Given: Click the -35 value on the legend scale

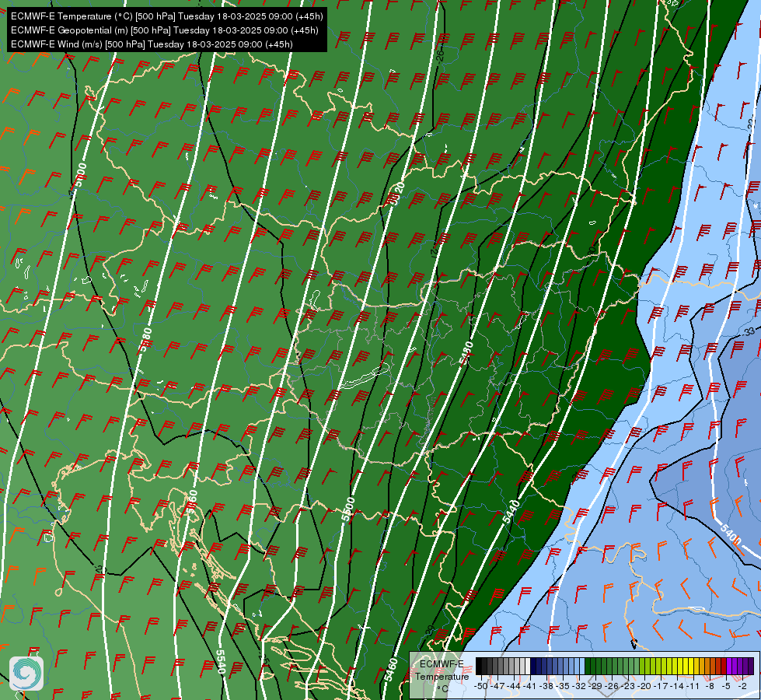Looking at the screenshot, I should coord(563,686).
